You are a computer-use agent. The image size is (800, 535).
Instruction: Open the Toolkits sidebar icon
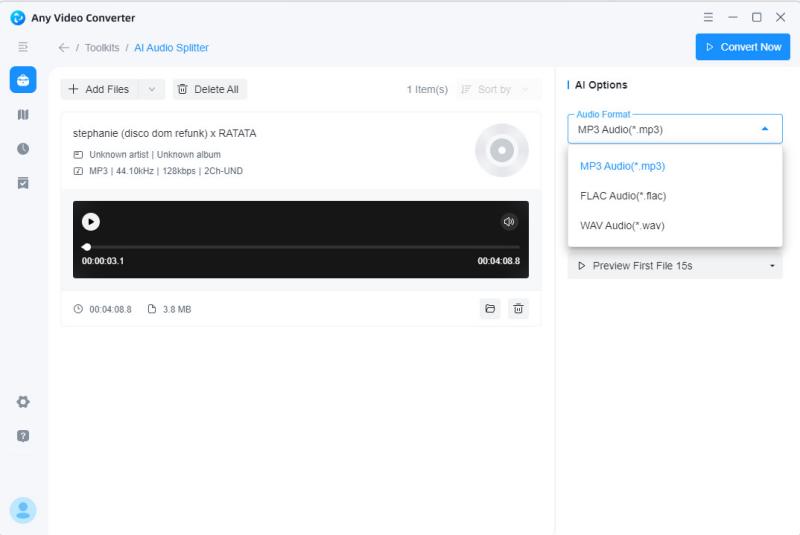[x=23, y=80]
